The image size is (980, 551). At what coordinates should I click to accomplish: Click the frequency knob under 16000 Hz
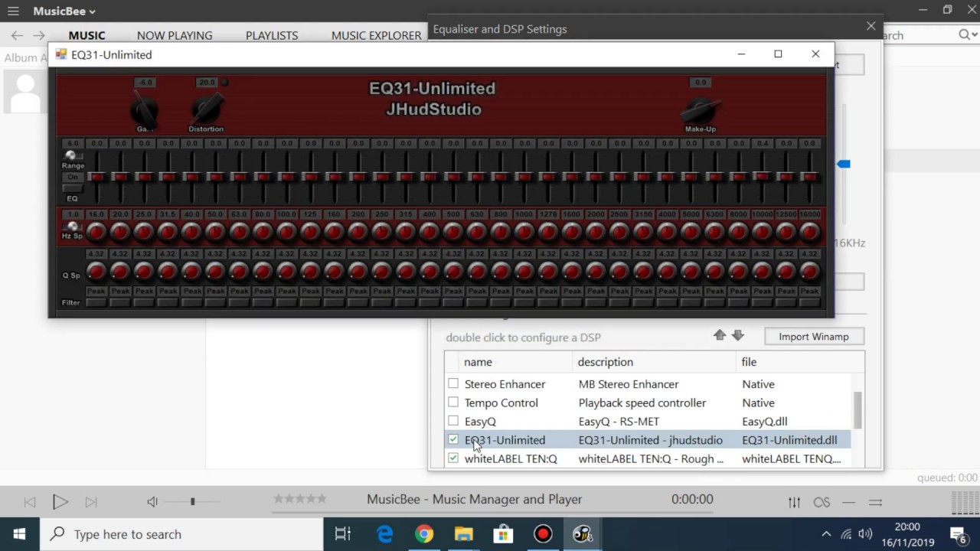click(809, 232)
